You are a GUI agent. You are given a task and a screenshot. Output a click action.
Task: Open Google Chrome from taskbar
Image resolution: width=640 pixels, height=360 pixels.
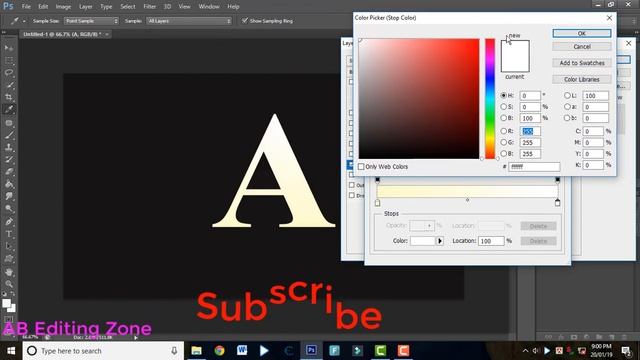(219, 351)
